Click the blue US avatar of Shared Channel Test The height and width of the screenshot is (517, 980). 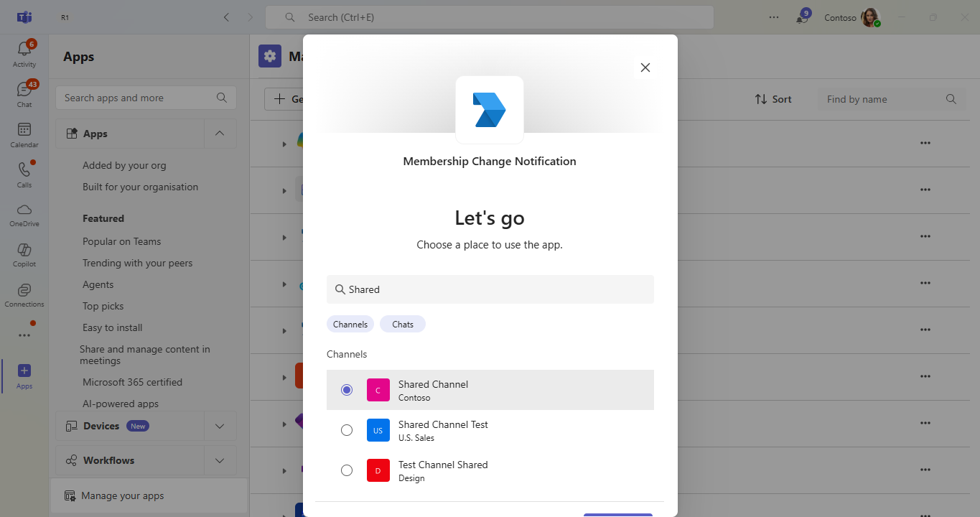(378, 430)
